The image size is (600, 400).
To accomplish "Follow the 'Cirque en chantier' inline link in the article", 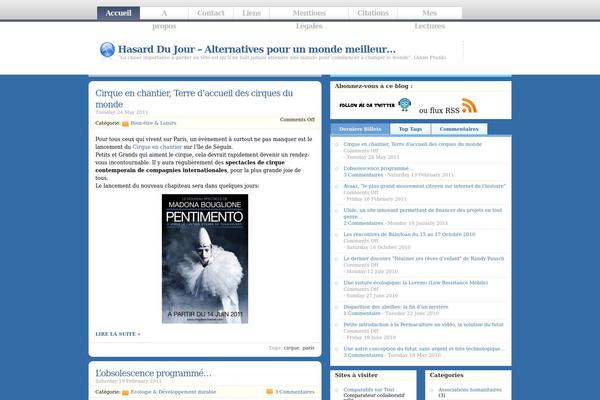I will coord(157,147).
